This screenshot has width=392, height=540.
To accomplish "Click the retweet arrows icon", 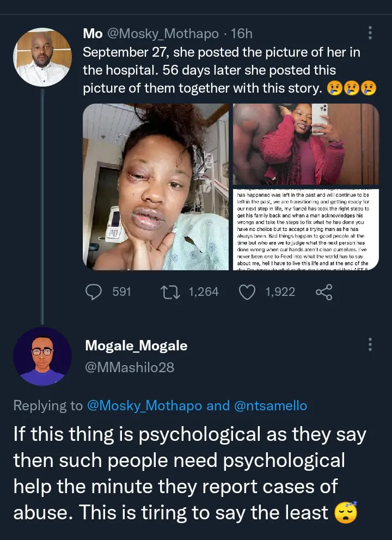I will [172, 292].
